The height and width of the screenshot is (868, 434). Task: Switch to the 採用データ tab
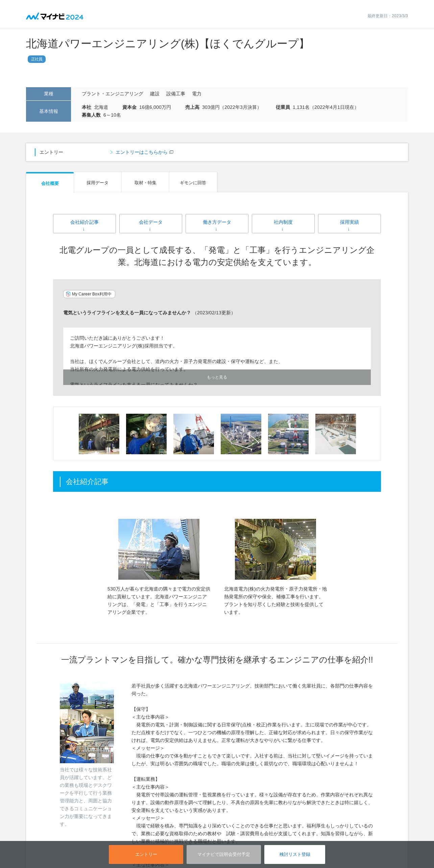click(x=97, y=183)
